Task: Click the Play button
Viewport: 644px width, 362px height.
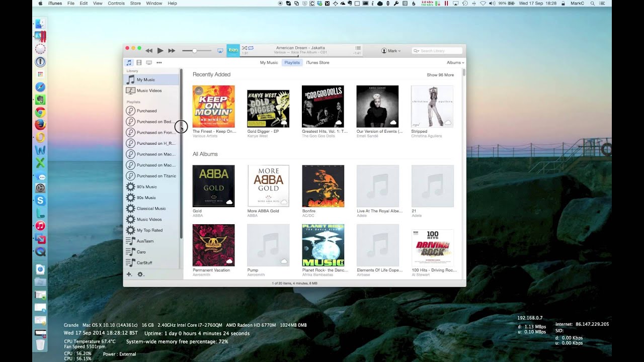Action: point(160,51)
